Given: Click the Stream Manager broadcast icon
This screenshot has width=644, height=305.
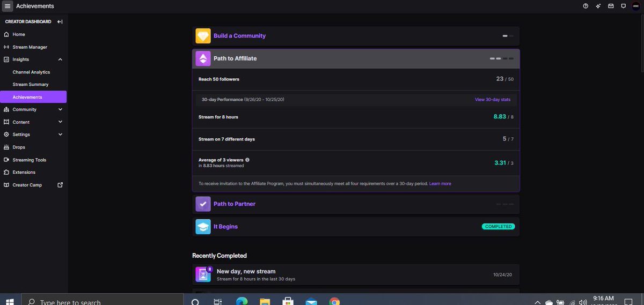Looking at the screenshot, I should [6, 47].
